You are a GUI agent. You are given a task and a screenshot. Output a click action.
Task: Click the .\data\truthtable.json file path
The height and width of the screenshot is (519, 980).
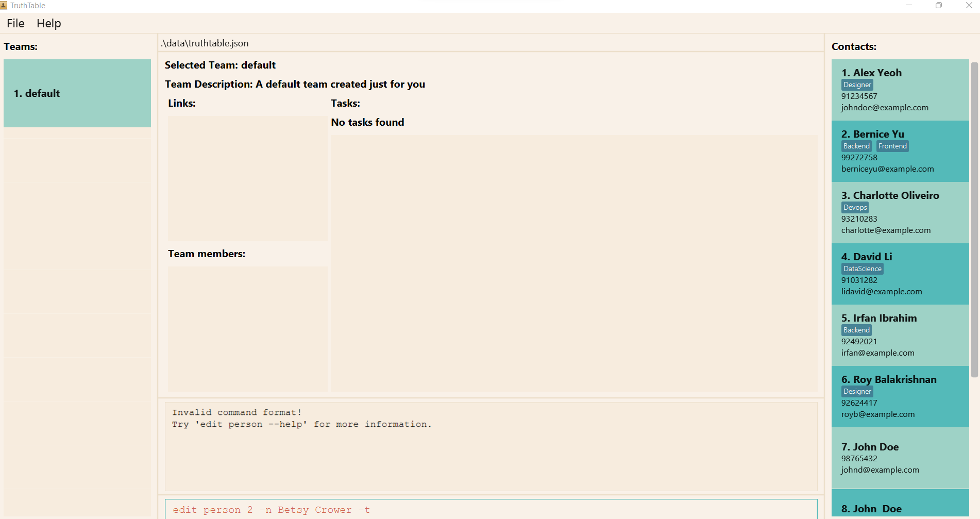pyautogui.click(x=205, y=43)
